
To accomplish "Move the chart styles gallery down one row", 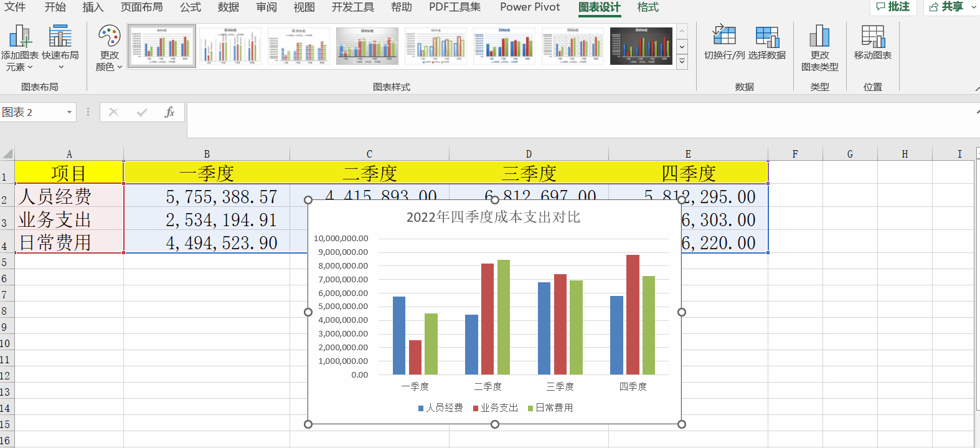I will [x=682, y=47].
